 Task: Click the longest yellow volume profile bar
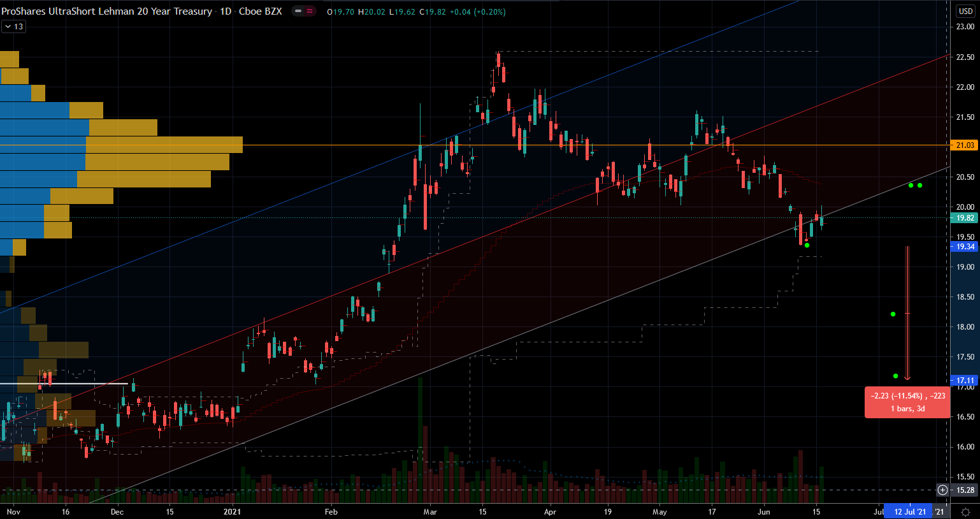(164, 145)
